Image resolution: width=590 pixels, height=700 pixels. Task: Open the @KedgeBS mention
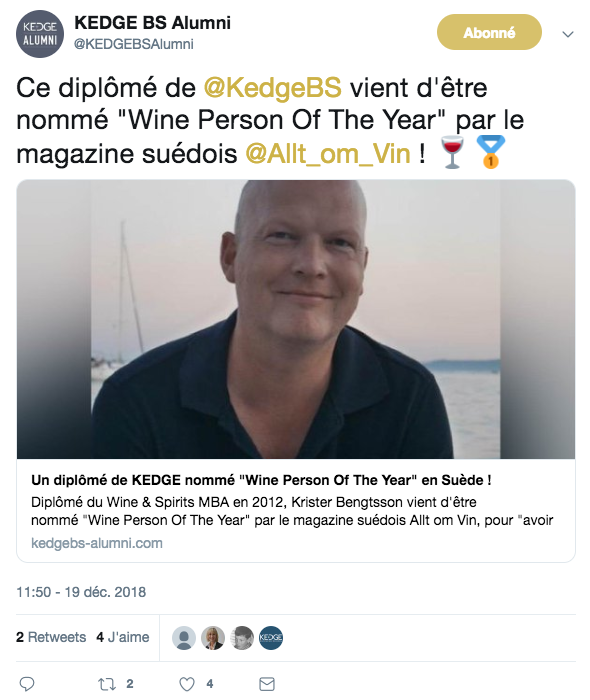(273, 88)
